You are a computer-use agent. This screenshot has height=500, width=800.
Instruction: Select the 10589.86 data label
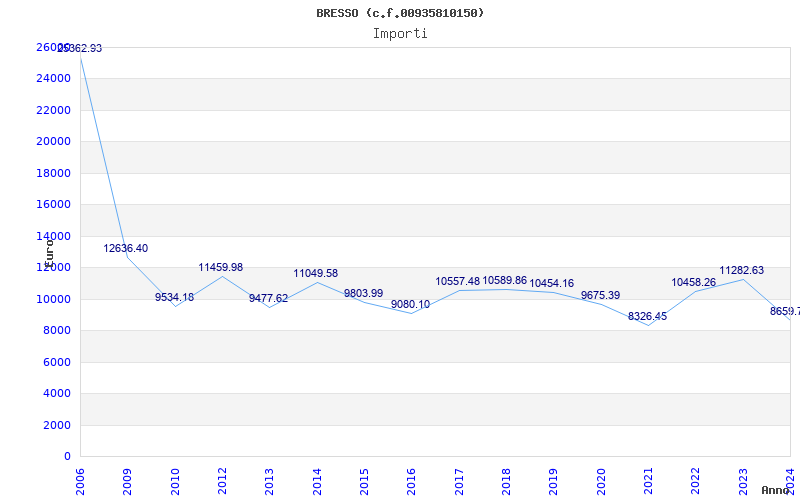tap(504, 281)
